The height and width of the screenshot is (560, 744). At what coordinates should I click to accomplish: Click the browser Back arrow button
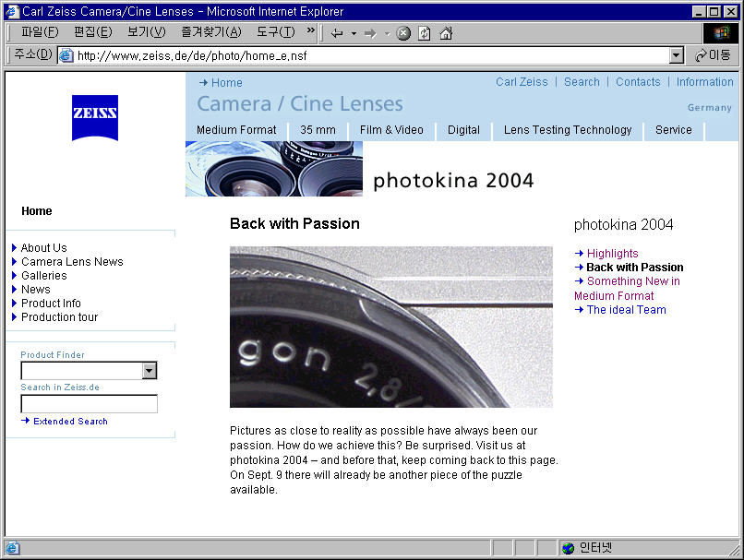point(337,33)
